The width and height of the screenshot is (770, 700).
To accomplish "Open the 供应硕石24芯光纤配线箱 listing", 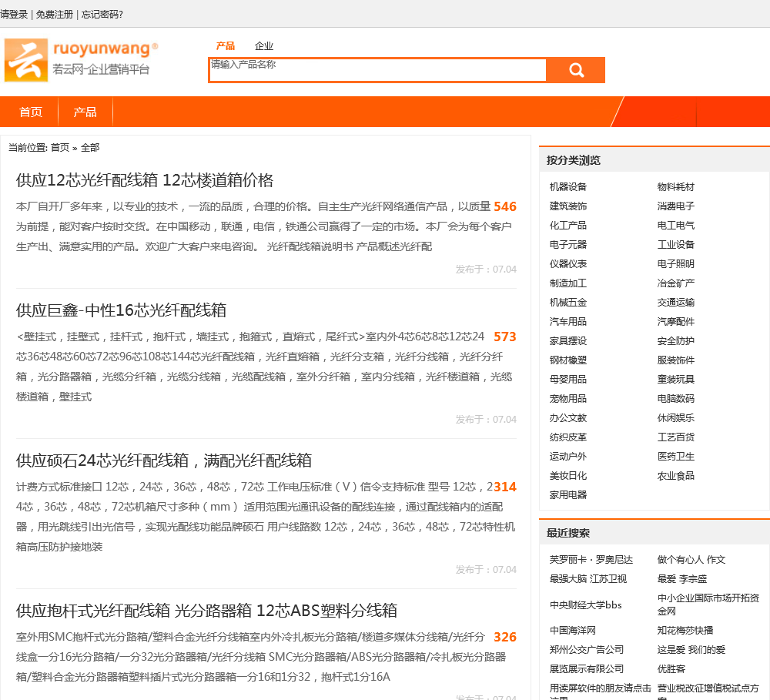I will [x=164, y=461].
